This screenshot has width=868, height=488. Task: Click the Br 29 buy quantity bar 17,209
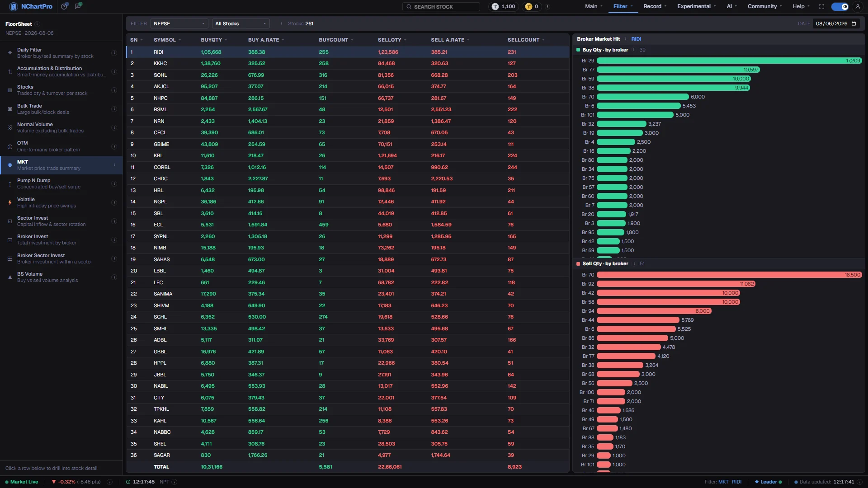(729, 61)
